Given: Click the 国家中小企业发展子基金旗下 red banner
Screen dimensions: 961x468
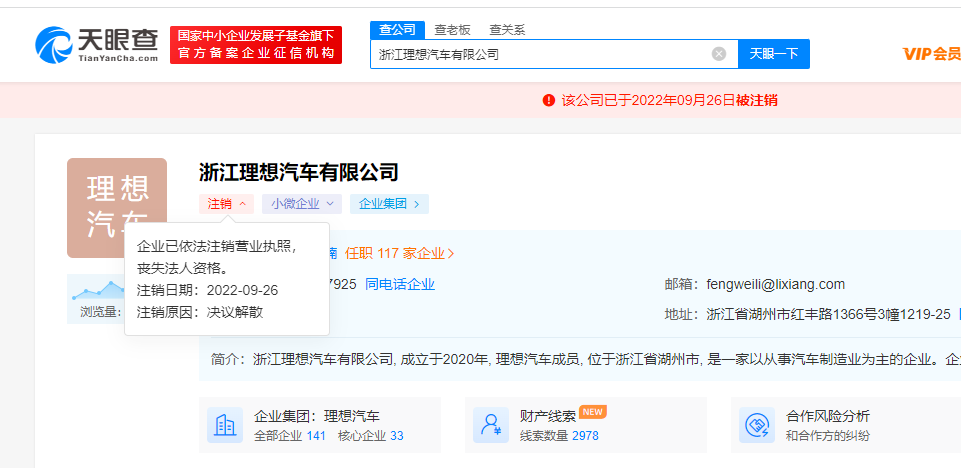Looking at the screenshot, I should click(256, 45).
